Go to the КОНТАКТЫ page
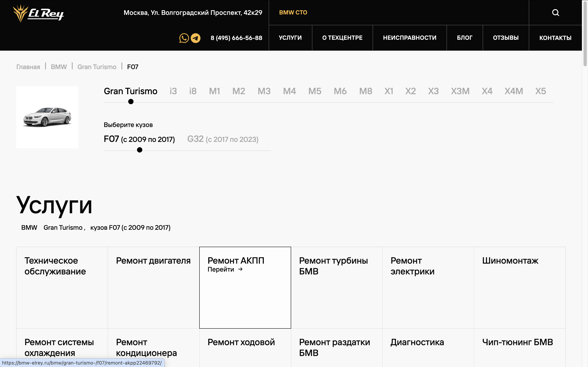 (x=555, y=38)
